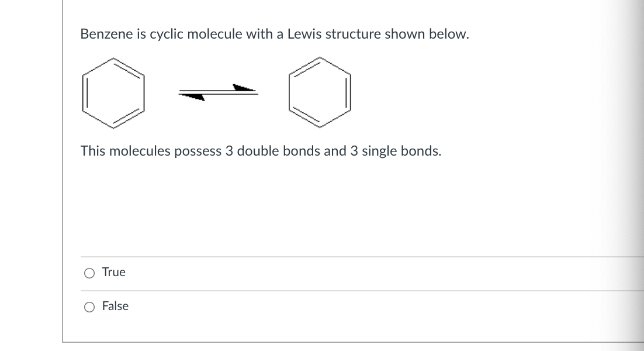Click the question title about Benzene
The height and width of the screenshot is (351, 644).
[x=275, y=34]
